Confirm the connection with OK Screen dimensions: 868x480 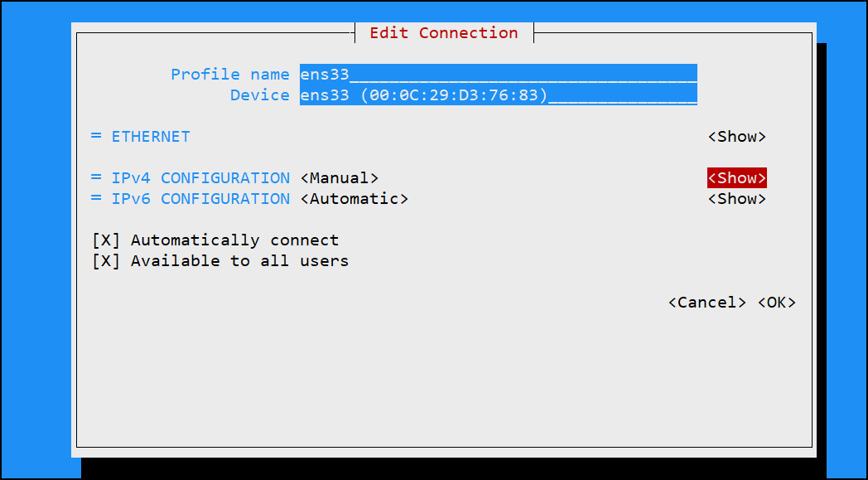coord(777,302)
